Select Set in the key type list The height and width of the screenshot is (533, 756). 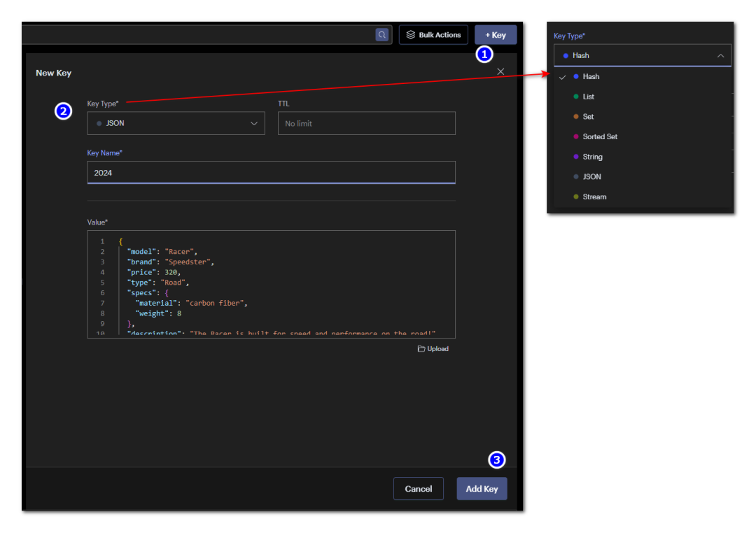click(x=642, y=117)
